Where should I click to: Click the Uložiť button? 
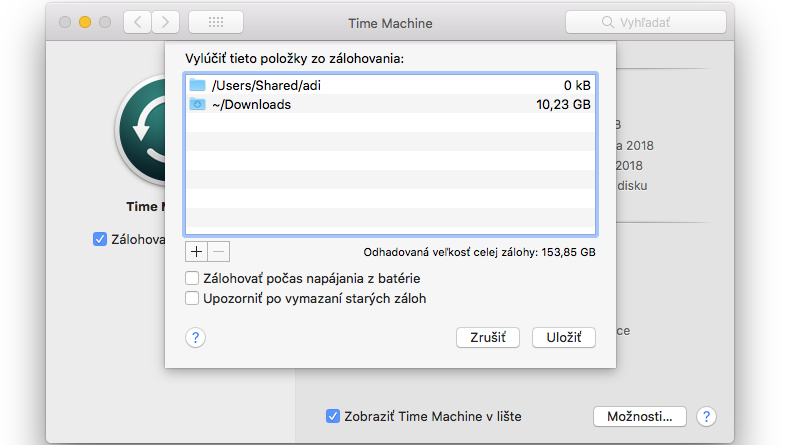(564, 338)
